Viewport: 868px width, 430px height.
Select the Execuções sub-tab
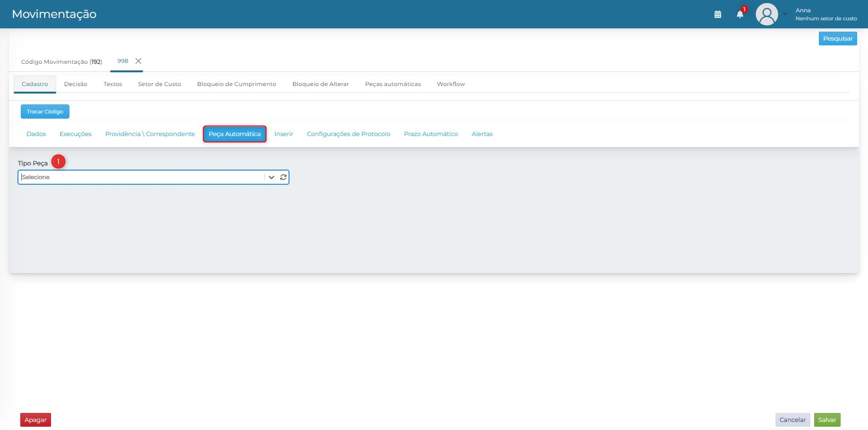[76, 134]
